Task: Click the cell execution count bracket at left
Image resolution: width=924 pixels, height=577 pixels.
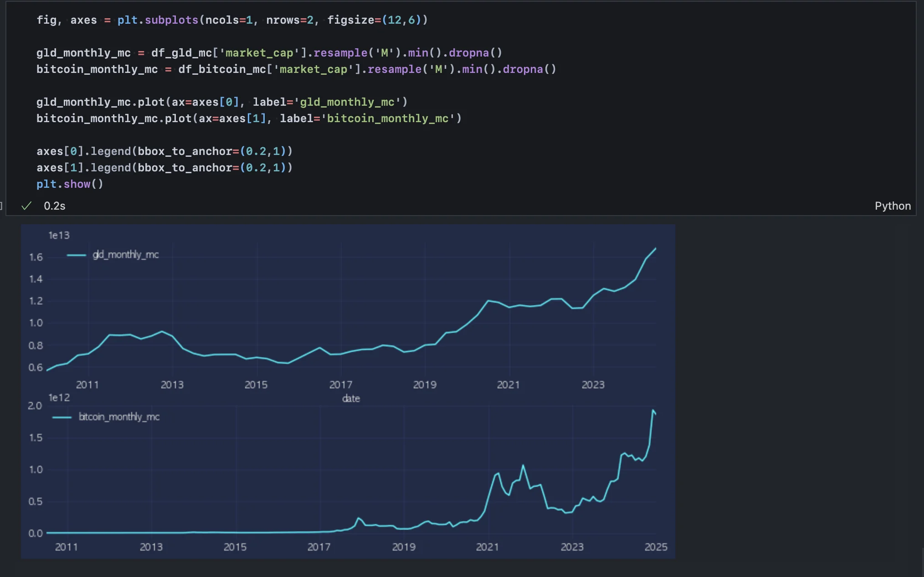Action: pos(1,206)
